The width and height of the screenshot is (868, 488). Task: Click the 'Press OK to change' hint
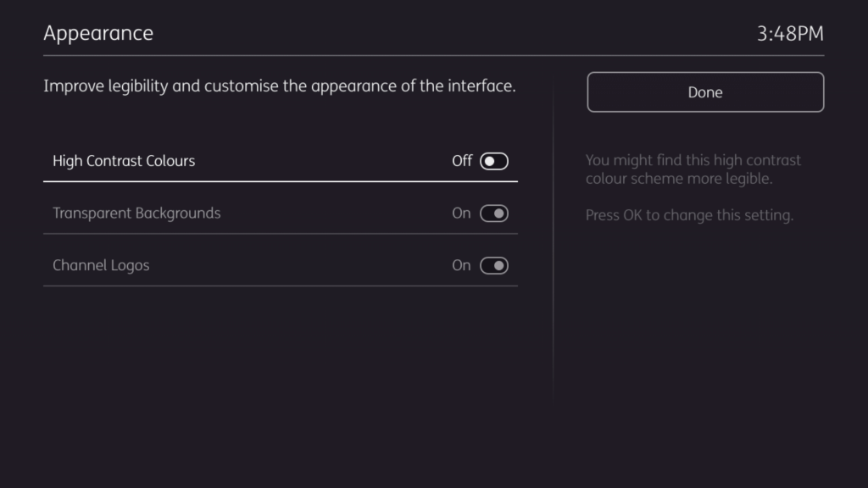(x=689, y=215)
